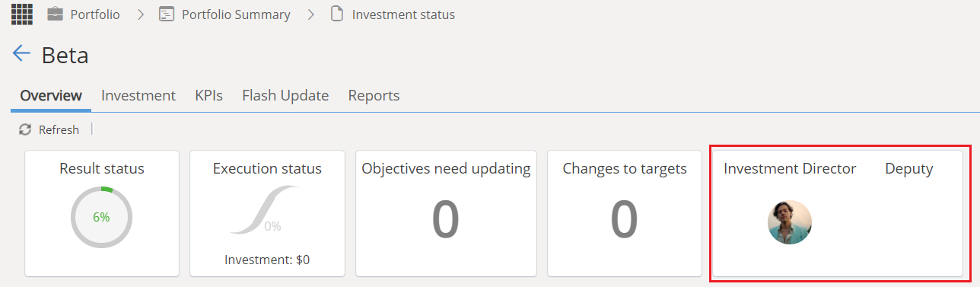This screenshot has height=287, width=980.
Task: Click the Portfolio Summary page icon
Action: coord(166,14)
